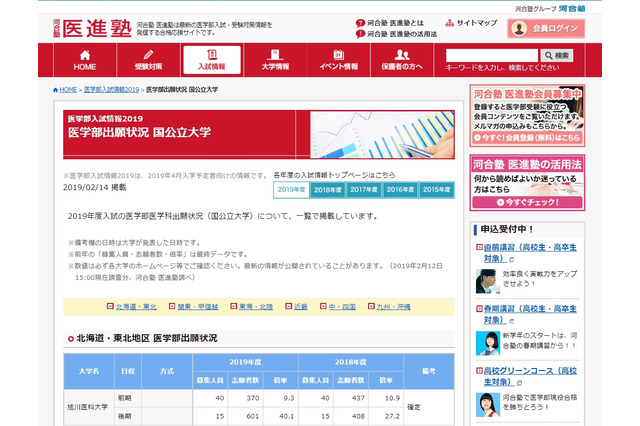Open 直前講習（高校生・高卒生対象） link

[530, 253]
